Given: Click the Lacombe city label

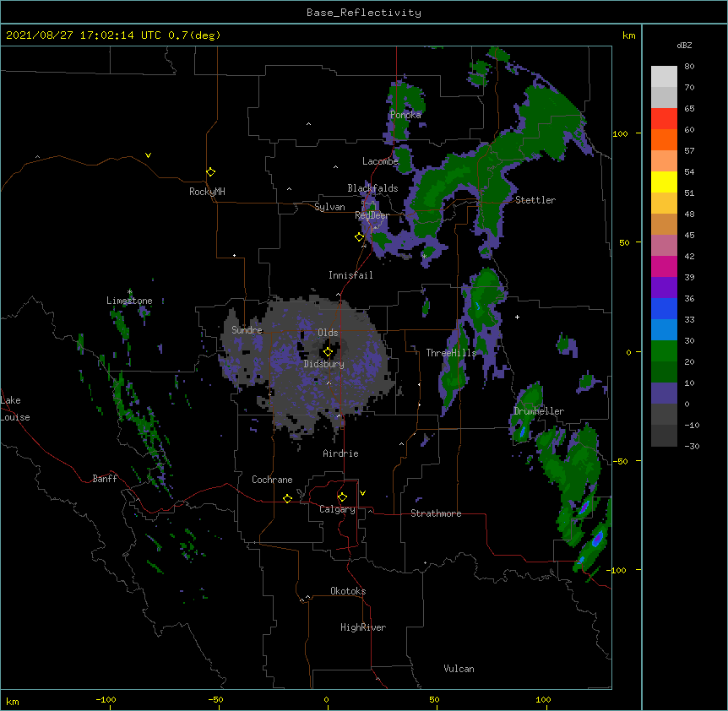Looking at the screenshot, I should [x=380, y=161].
